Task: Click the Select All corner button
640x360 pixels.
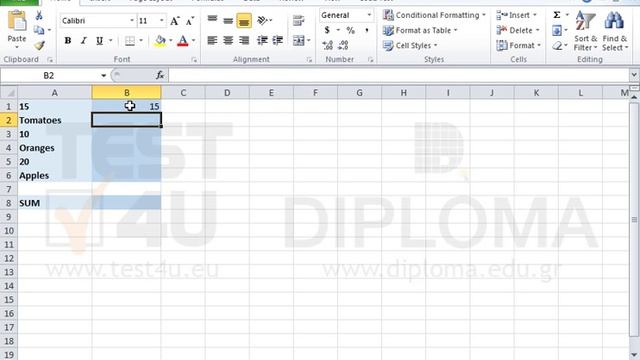Action: (x=9, y=93)
